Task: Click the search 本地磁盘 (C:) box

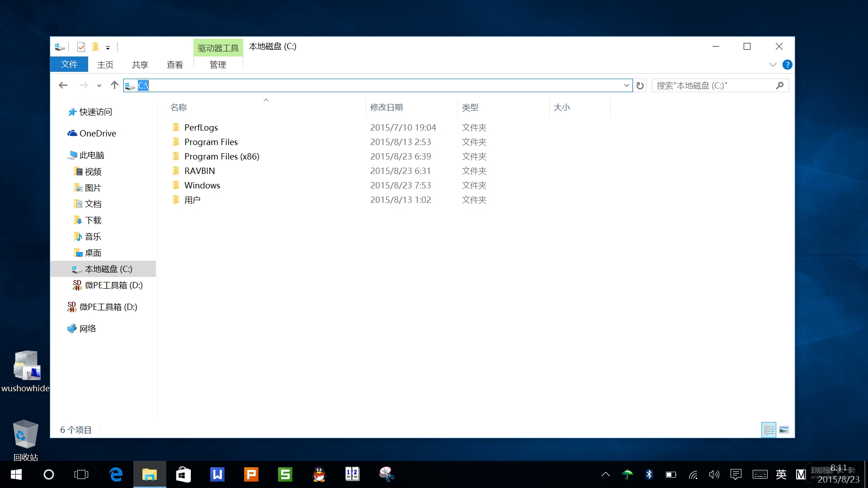Action: click(x=714, y=85)
